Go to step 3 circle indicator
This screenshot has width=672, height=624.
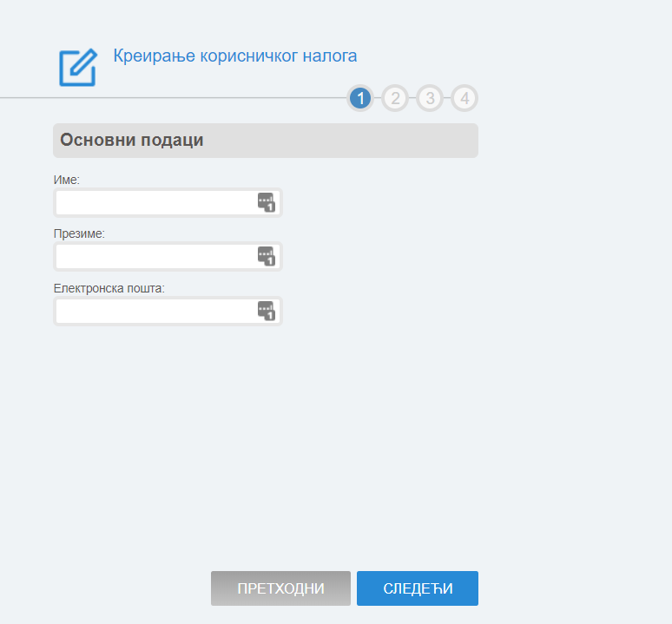coord(430,98)
